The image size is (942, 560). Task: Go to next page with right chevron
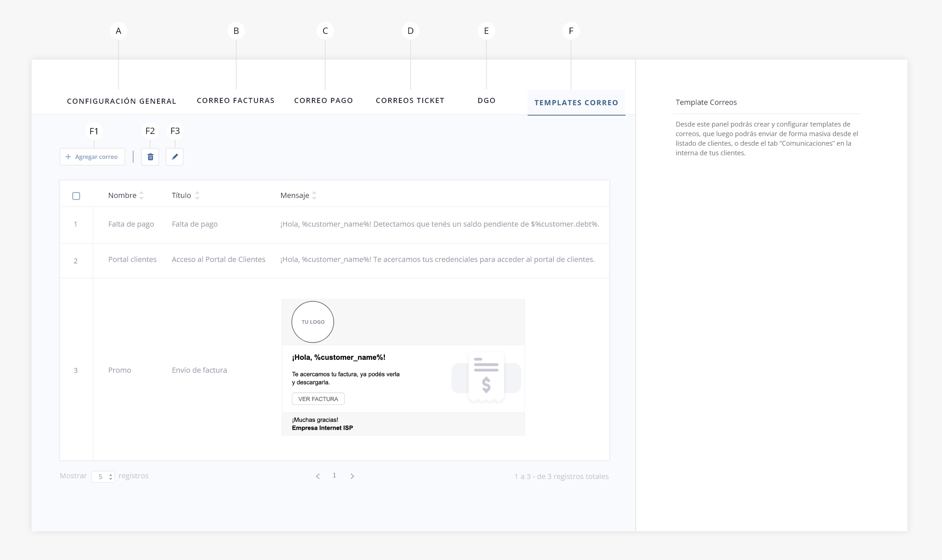click(352, 476)
